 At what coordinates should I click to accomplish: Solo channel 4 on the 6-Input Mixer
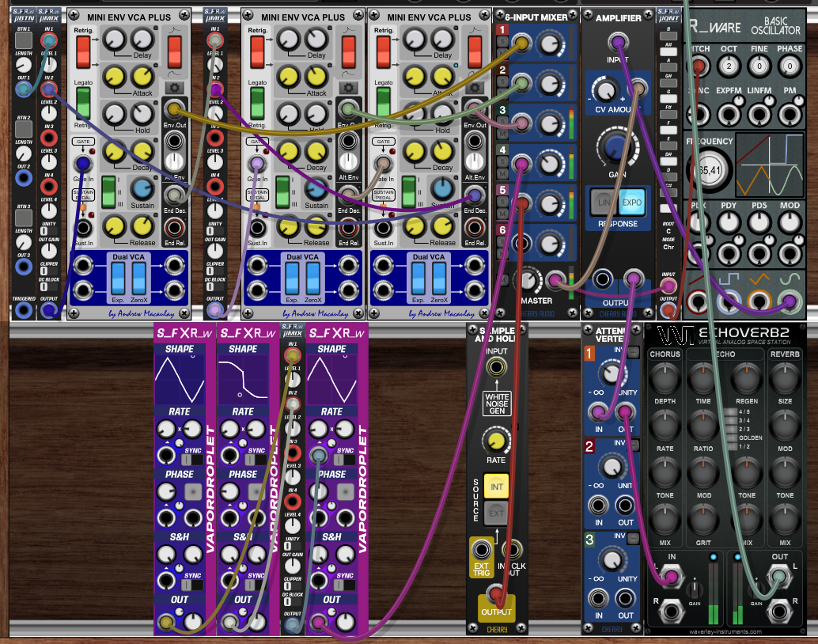[502, 162]
